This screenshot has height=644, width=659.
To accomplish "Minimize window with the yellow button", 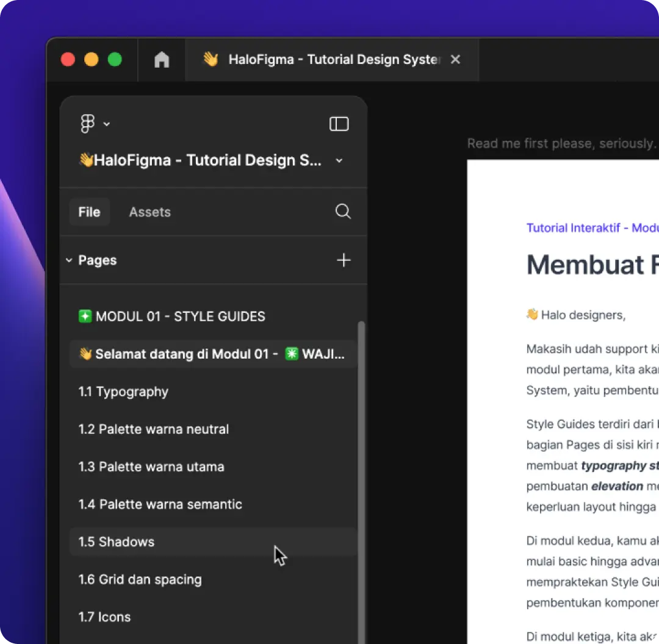I will pyautogui.click(x=91, y=59).
